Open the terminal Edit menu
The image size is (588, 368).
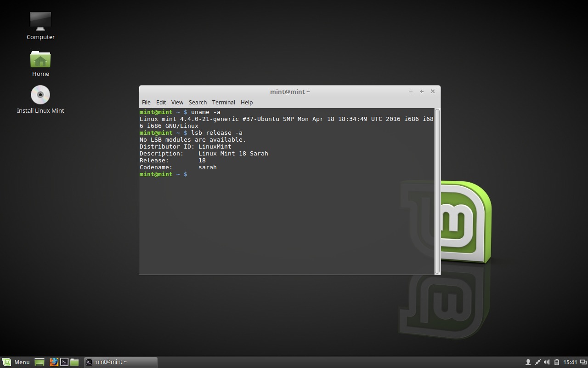coord(161,102)
